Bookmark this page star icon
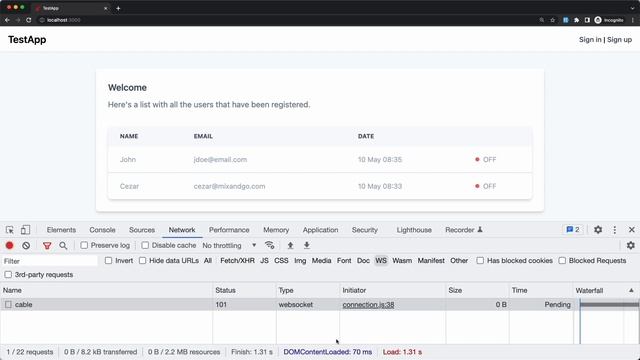640x360 pixels. point(553,20)
